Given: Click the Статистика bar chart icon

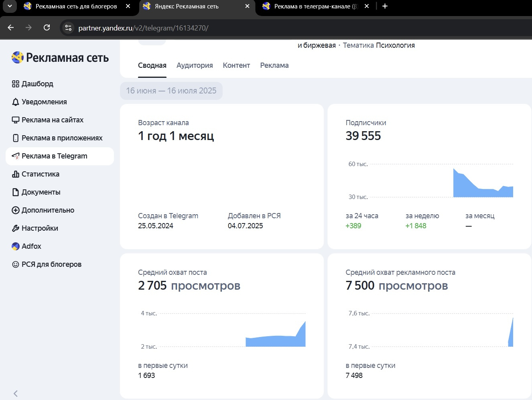Looking at the screenshot, I should point(16,174).
